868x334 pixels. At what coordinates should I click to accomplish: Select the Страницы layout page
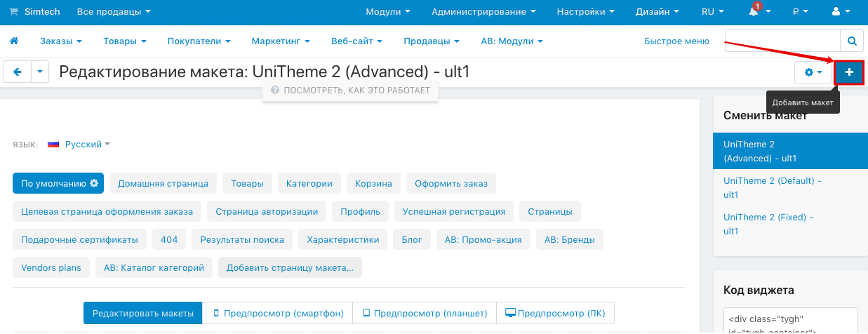click(x=550, y=211)
